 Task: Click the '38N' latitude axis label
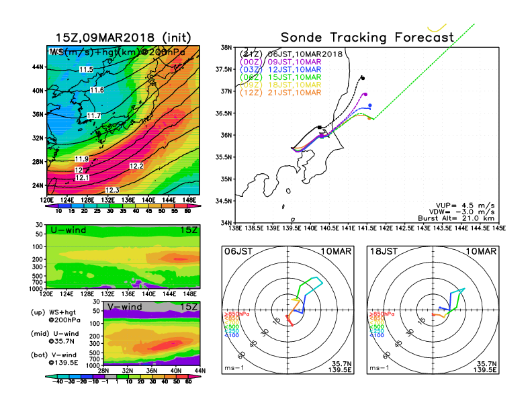[x=226, y=48]
